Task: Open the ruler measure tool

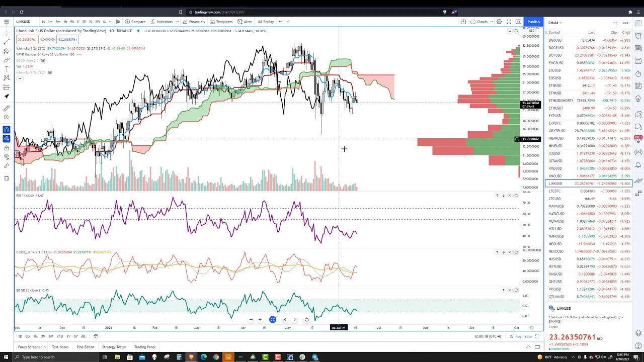Action: (6, 108)
